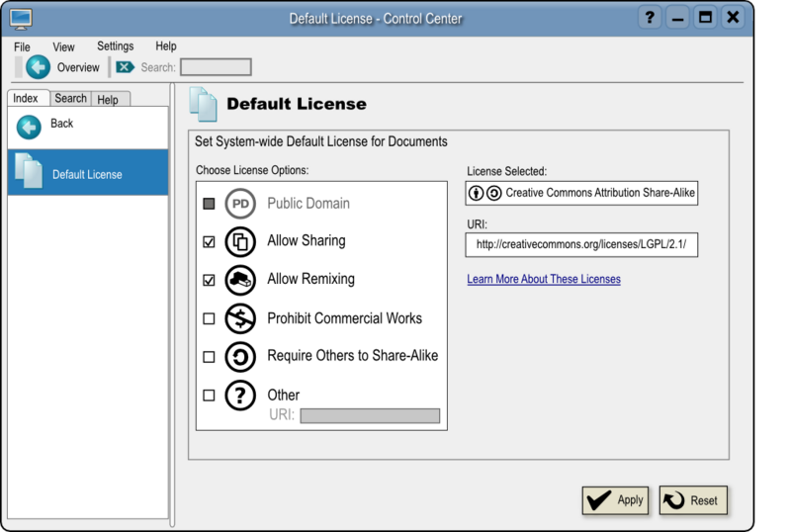Click the Allow Remixing icon
791x532 pixels.
click(x=240, y=280)
